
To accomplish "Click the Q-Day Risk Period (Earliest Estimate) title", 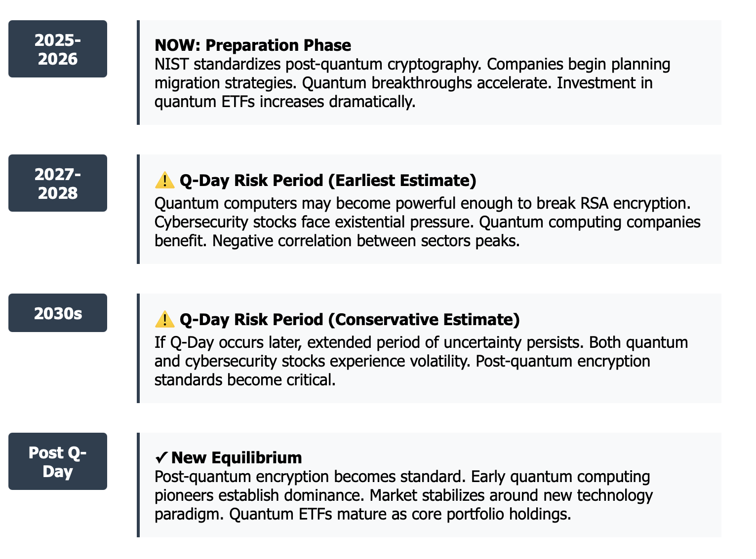I will [x=328, y=181].
